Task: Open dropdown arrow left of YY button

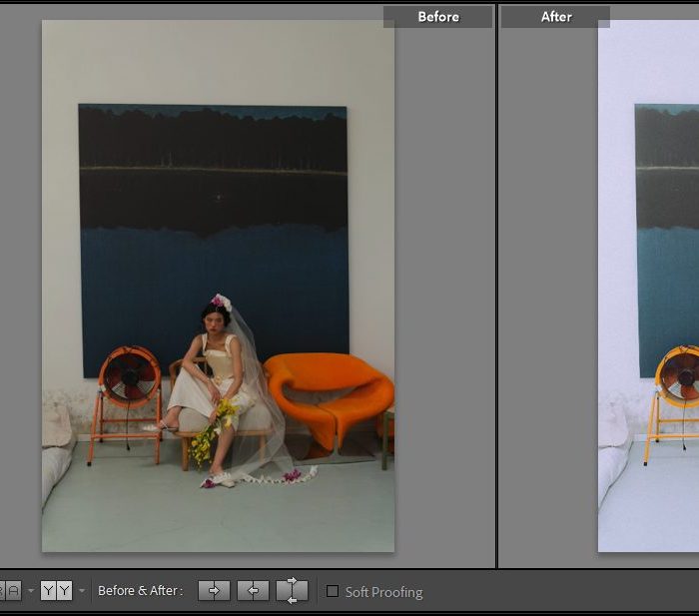Action: [x=31, y=591]
